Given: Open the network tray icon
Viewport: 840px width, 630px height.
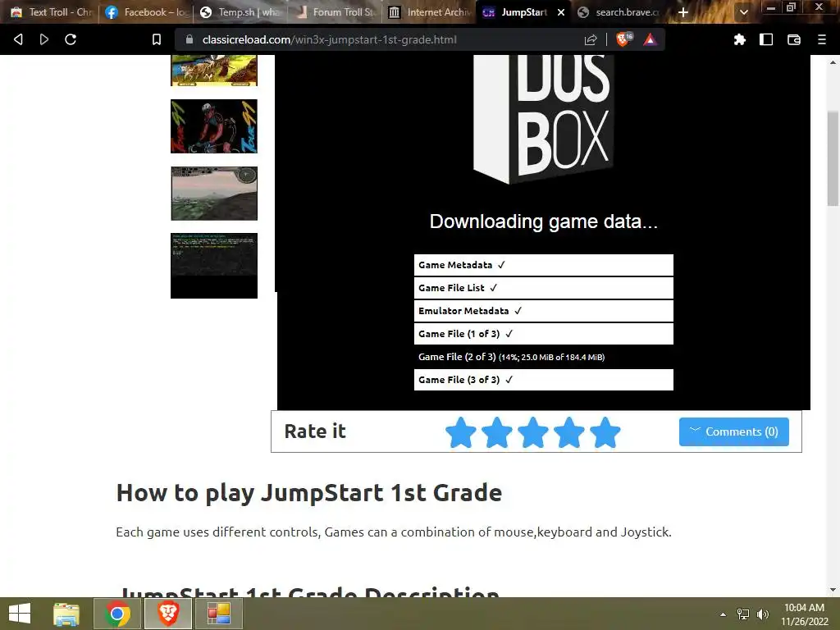Looking at the screenshot, I should [743, 614].
